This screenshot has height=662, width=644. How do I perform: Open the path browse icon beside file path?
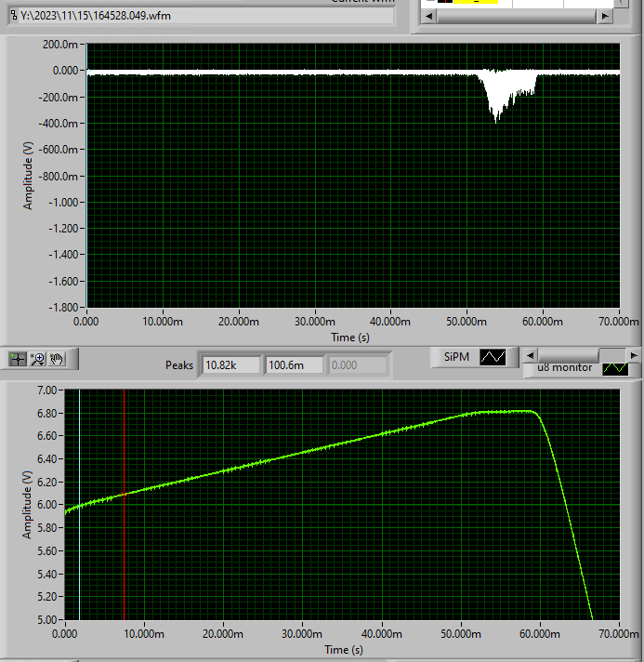click(x=14, y=16)
